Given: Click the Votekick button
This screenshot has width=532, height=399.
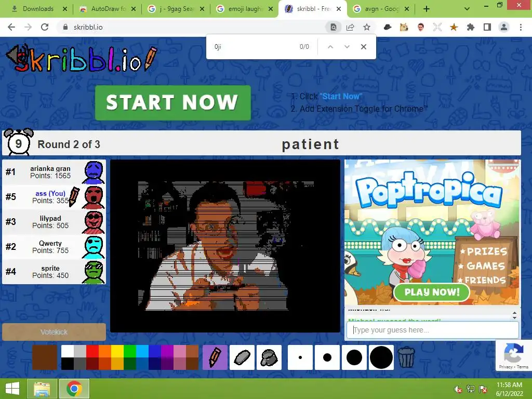Looking at the screenshot, I should pos(54,332).
